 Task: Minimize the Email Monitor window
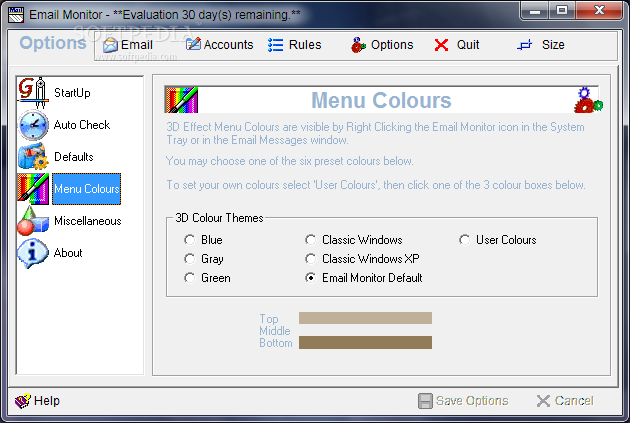(x=535, y=10)
